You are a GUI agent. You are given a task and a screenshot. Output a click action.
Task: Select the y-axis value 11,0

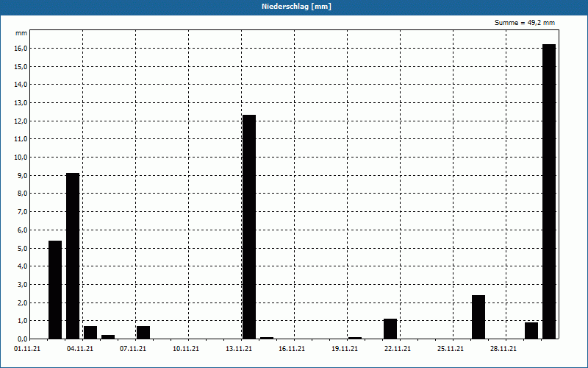point(21,139)
